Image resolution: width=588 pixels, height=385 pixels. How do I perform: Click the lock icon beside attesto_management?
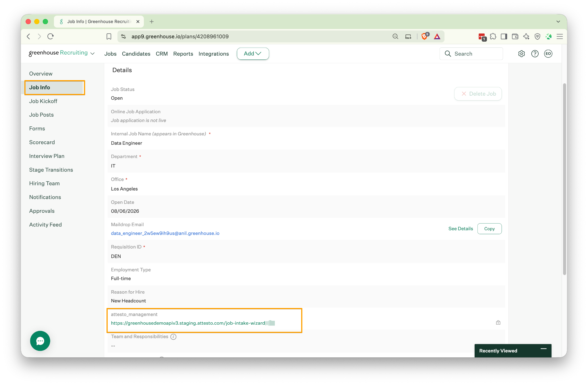click(498, 323)
